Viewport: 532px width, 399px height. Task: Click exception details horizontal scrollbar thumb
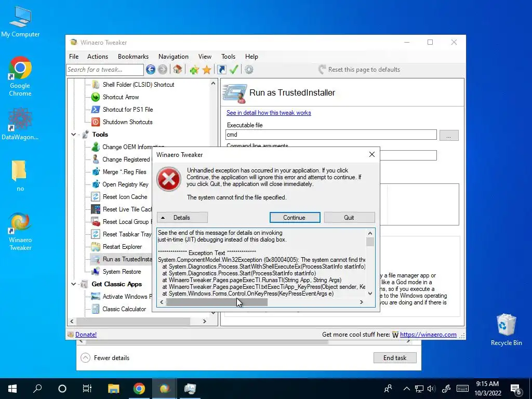(x=217, y=302)
